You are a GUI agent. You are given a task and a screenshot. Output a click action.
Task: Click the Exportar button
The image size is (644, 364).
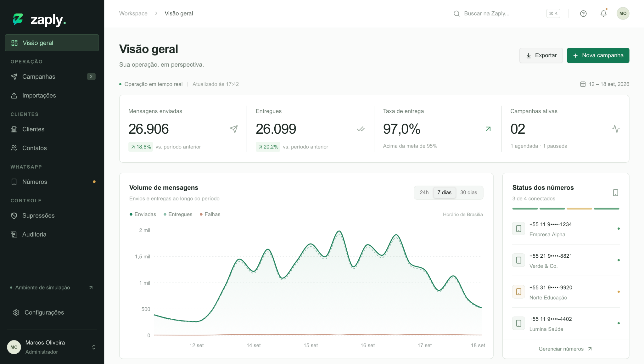coord(541,55)
